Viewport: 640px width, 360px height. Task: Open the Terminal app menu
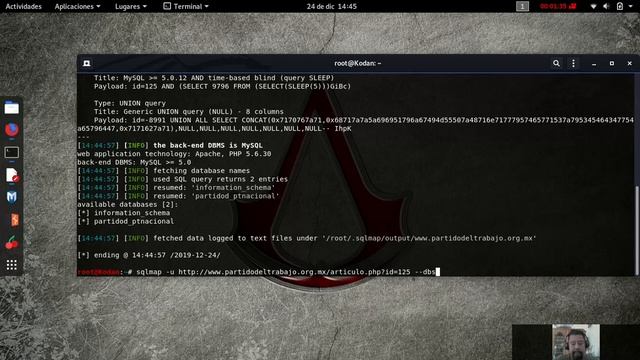pos(186,6)
